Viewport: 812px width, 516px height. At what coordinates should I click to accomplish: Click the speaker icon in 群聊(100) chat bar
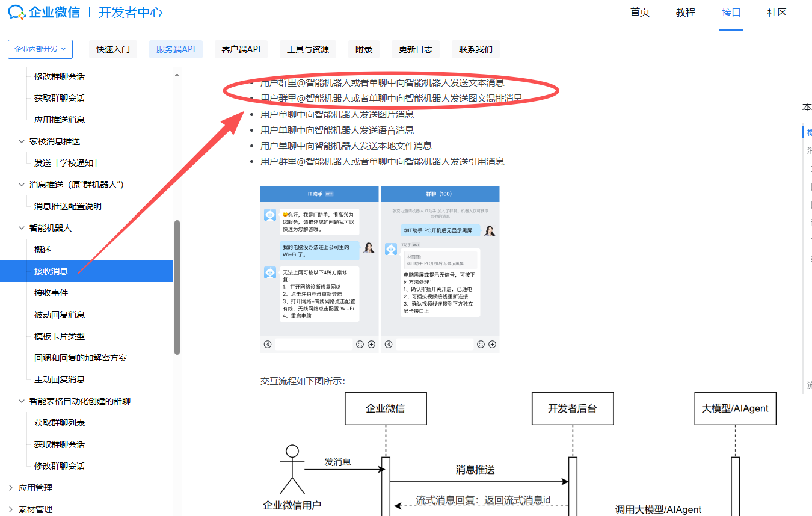[388, 343]
